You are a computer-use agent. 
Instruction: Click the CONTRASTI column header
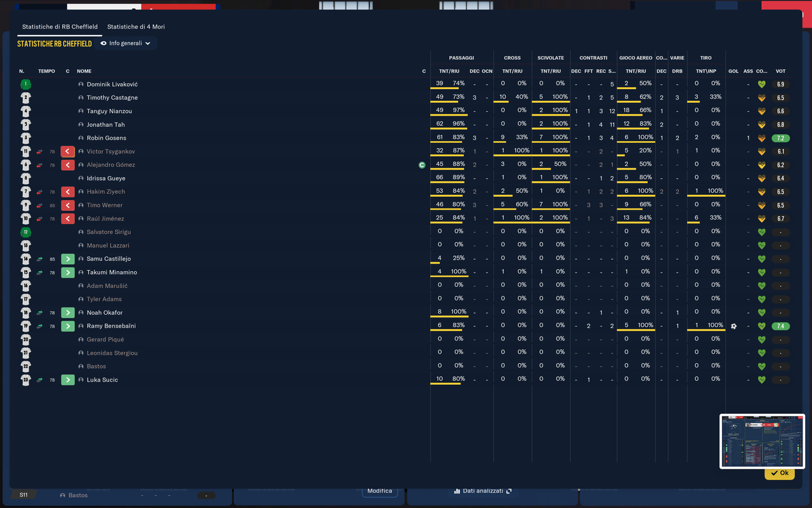coord(593,58)
